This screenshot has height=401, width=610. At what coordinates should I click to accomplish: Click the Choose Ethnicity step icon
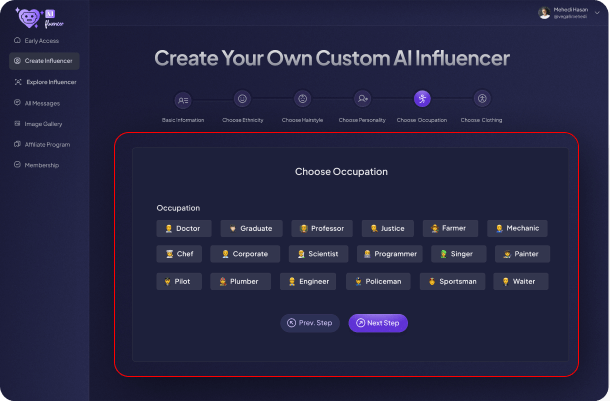[x=242, y=99]
